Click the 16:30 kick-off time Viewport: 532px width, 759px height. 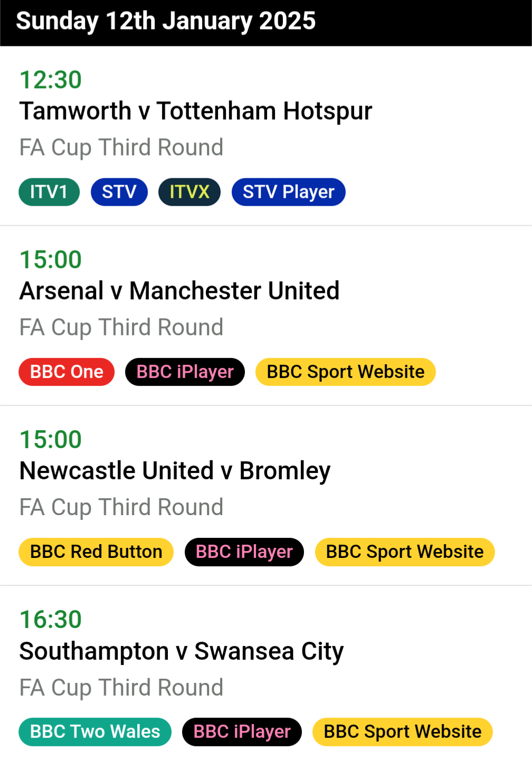[x=51, y=620]
